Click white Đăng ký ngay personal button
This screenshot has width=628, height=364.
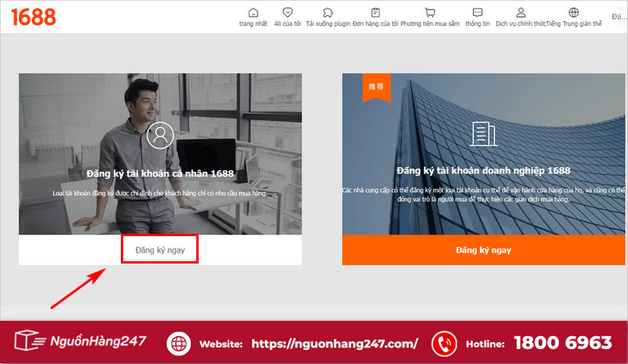click(x=159, y=249)
